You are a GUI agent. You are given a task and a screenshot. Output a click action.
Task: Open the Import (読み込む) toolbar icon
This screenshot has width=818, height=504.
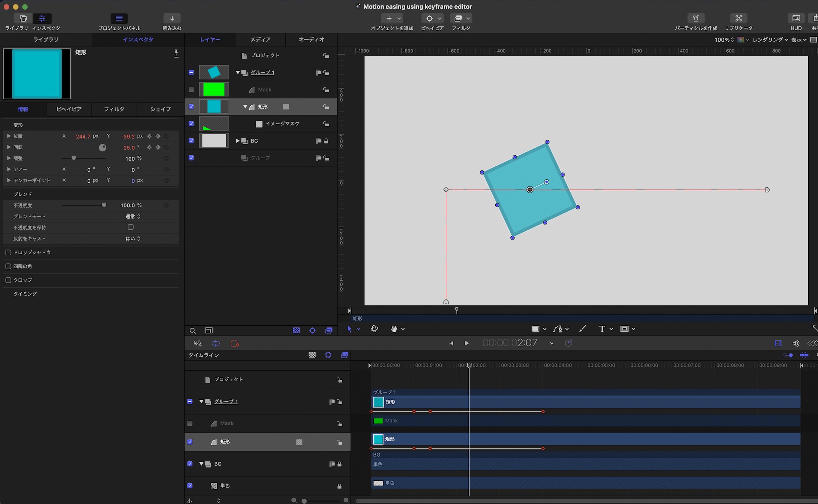click(172, 18)
